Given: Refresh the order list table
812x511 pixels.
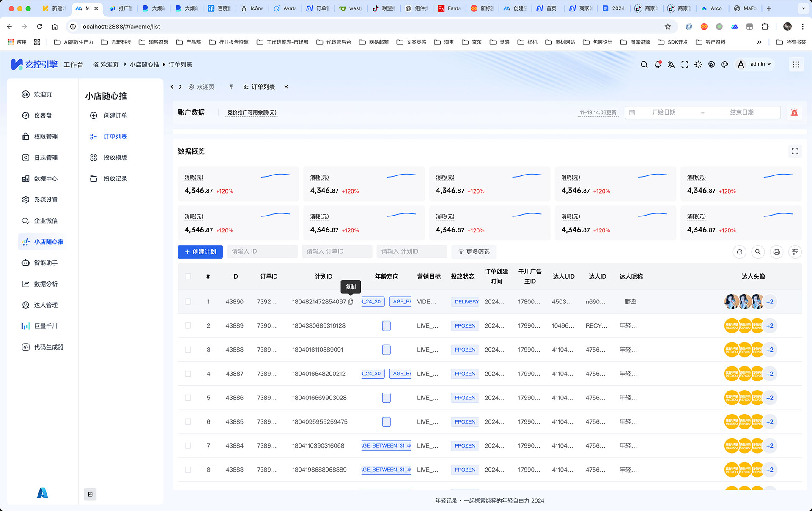Looking at the screenshot, I should click(739, 251).
